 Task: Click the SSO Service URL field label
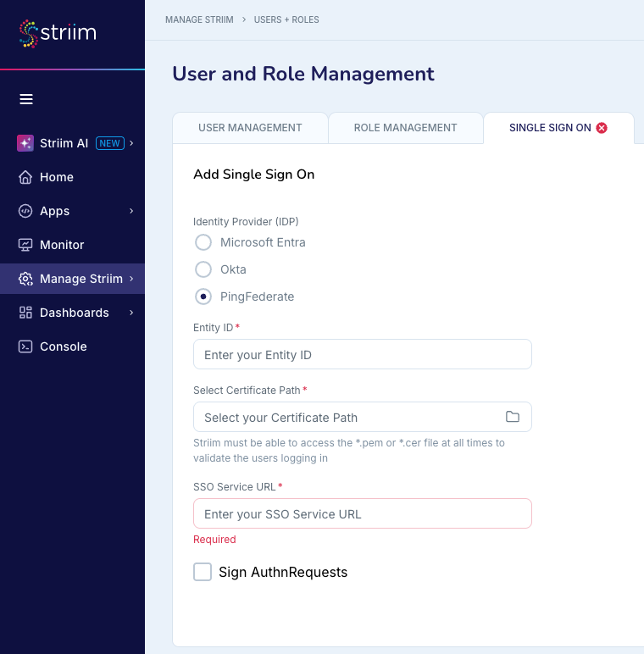[x=235, y=487]
